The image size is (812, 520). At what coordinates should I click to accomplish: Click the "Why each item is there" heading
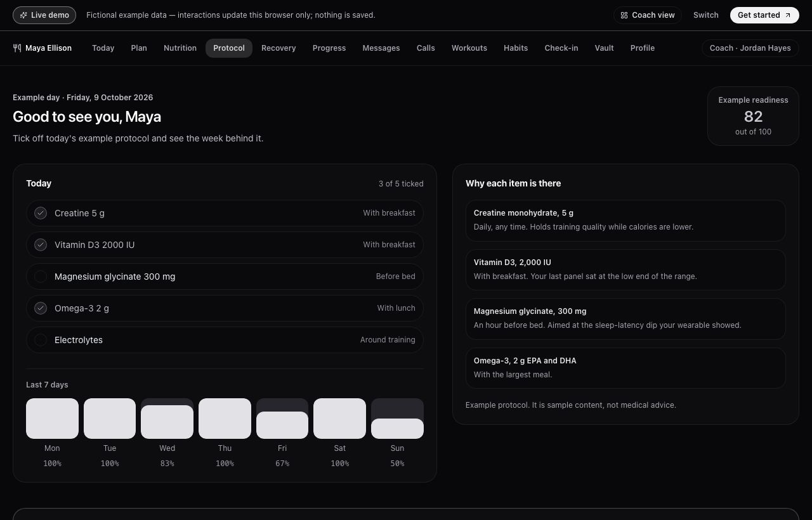[513, 183]
